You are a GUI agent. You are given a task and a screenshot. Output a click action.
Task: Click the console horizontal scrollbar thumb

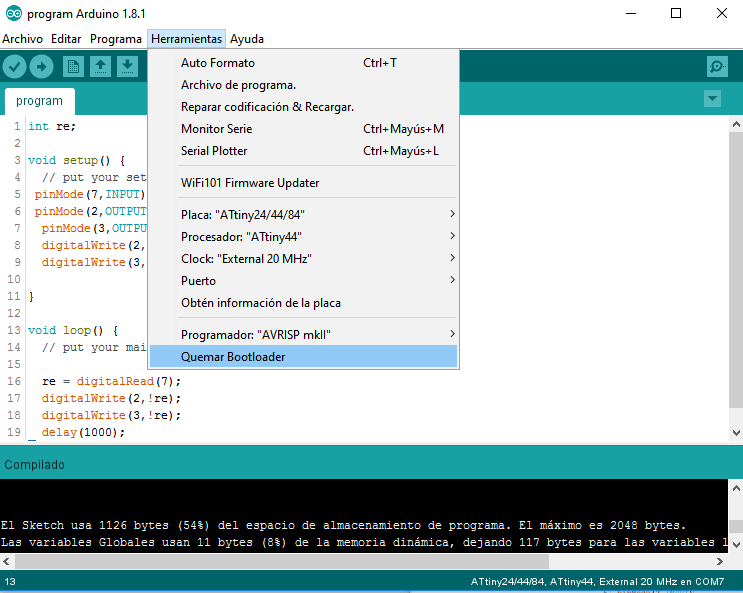[282, 561]
